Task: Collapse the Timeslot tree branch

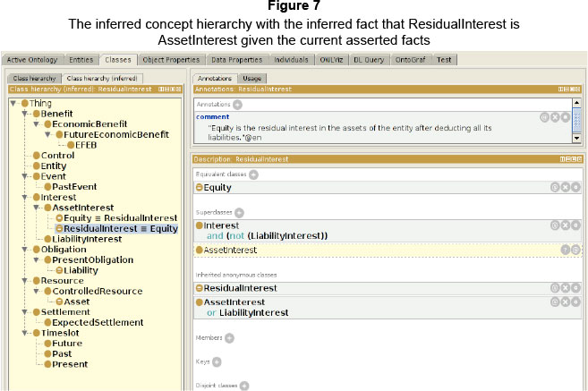Action: pos(26,332)
